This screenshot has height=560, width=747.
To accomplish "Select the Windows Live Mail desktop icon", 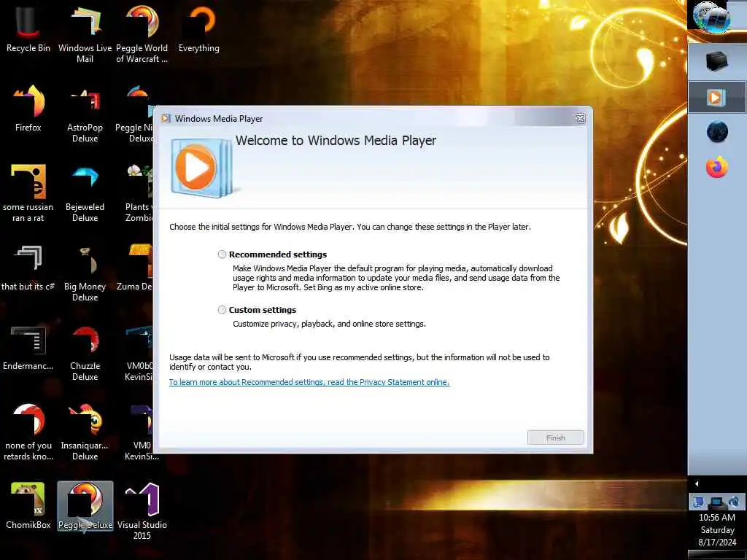I will pos(85,34).
